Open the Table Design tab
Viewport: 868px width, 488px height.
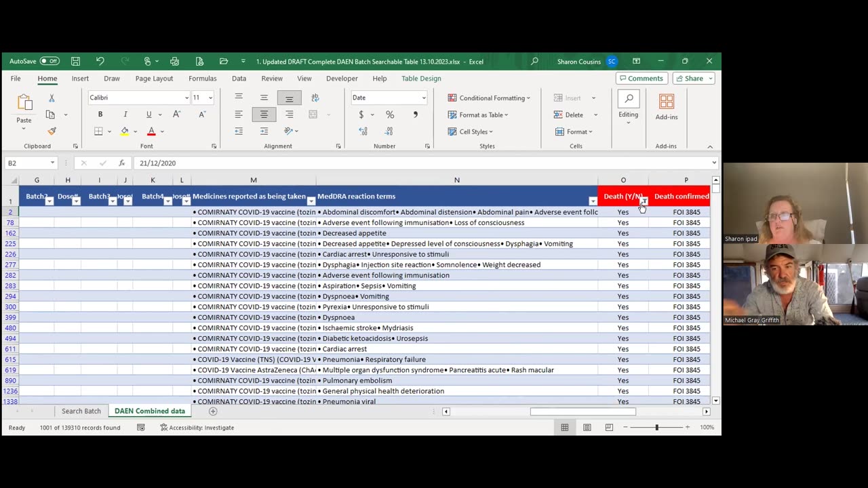421,78
